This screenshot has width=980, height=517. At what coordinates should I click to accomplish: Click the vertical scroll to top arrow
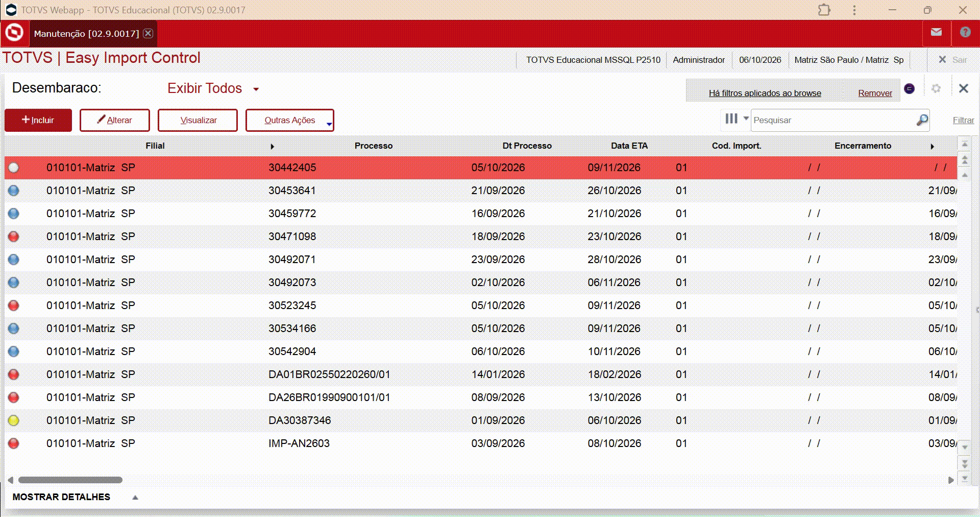point(965,145)
